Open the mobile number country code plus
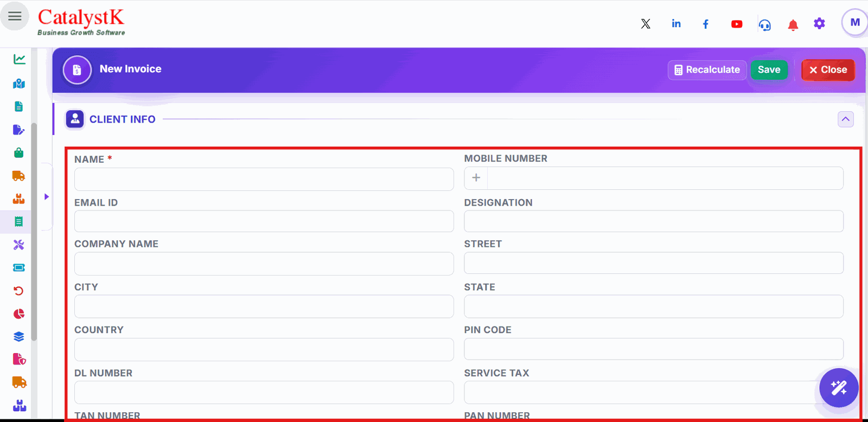 476,178
